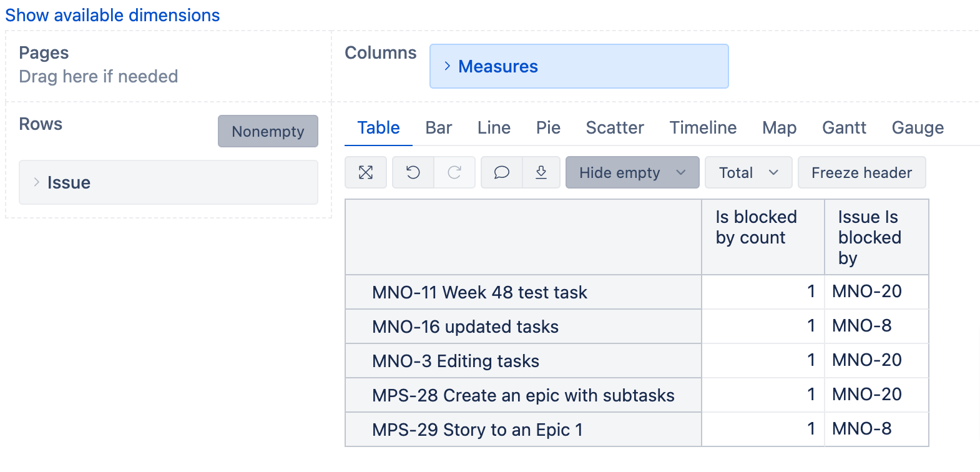Viewport: 980px width, 472px height.
Task: Switch to the Scatter chart tab
Action: click(615, 127)
